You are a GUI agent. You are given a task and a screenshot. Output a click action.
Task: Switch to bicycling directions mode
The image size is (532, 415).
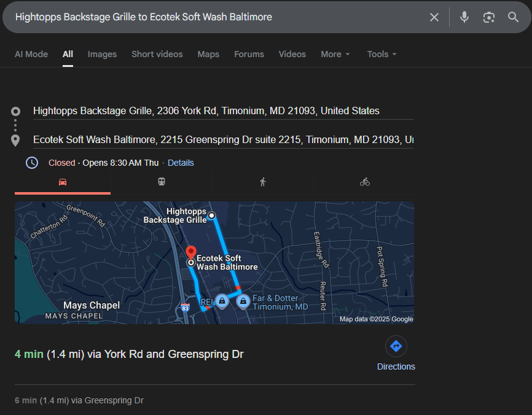[365, 182]
